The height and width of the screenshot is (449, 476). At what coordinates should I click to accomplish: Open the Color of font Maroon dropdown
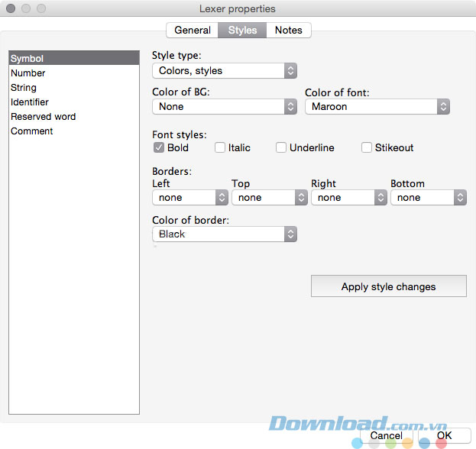(377, 107)
